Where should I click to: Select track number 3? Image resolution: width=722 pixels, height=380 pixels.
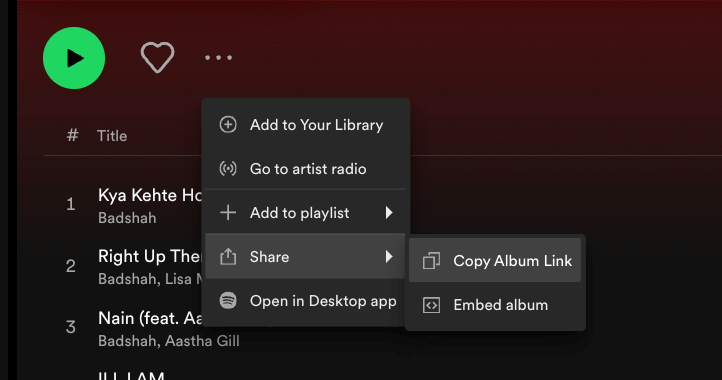(x=70, y=327)
